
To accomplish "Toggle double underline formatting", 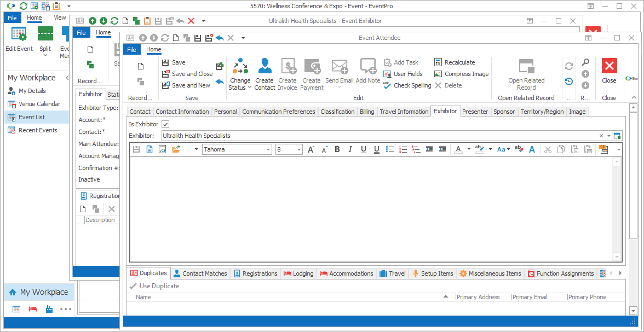I will coord(377,150).
